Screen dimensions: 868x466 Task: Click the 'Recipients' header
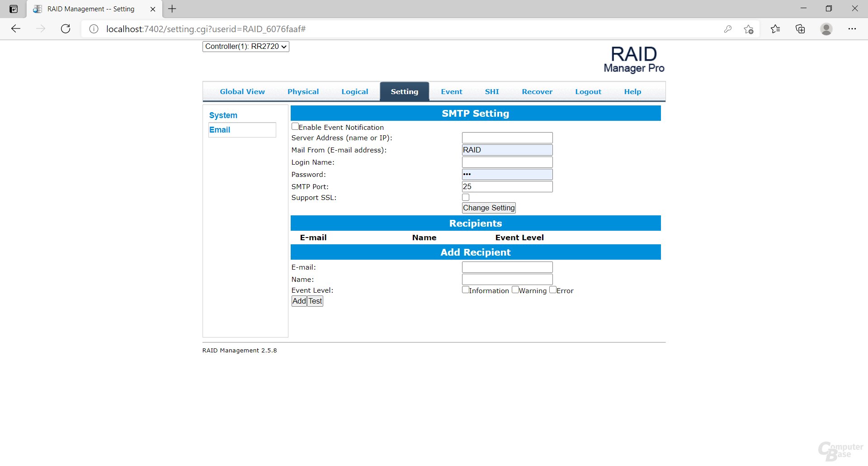click(x=476, y=223)
